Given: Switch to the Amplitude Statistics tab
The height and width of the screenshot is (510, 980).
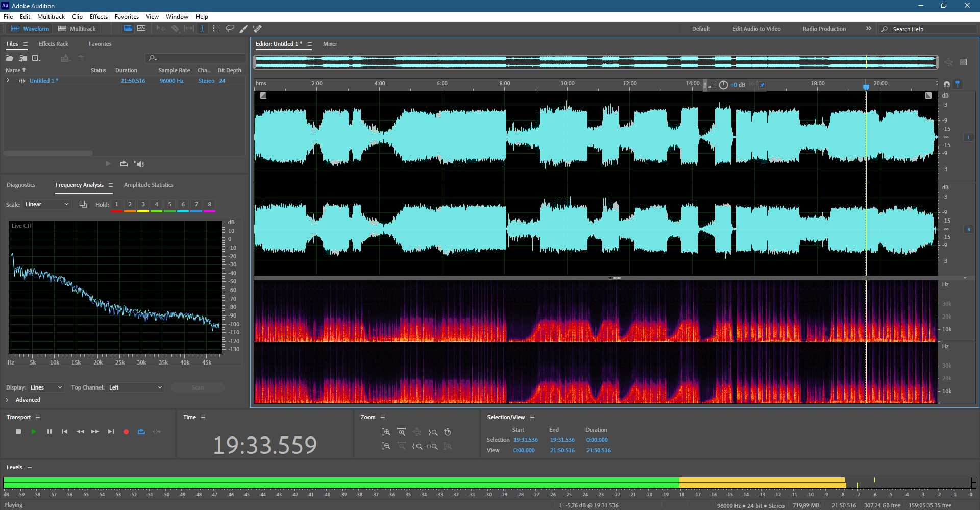Looking at the screenshot, I should tap(149, 185).
